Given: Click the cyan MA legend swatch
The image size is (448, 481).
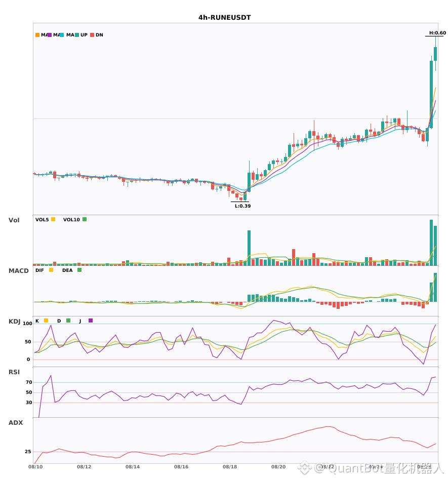Looking at the screenshot, I should 62,35.
